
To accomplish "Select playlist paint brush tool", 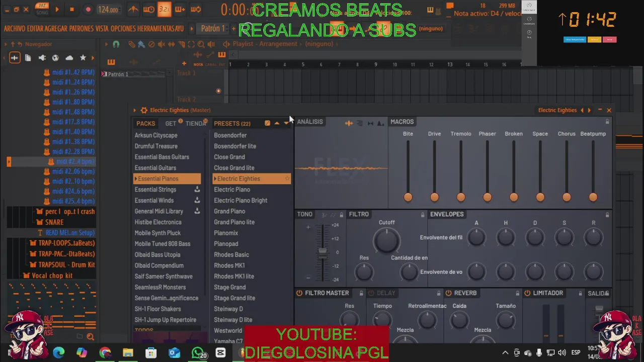I will pyautogui.click(x=141, y=44).
